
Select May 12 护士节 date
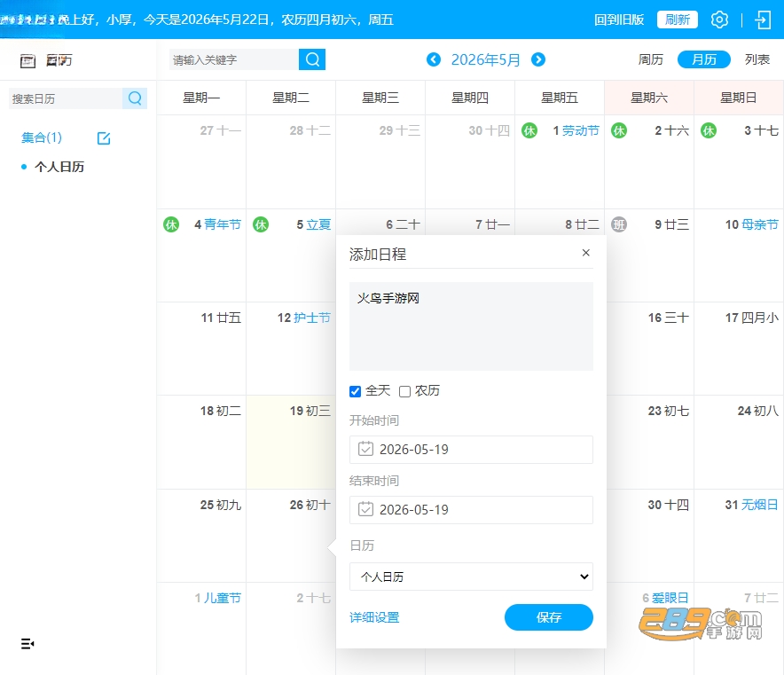[304, 318]
